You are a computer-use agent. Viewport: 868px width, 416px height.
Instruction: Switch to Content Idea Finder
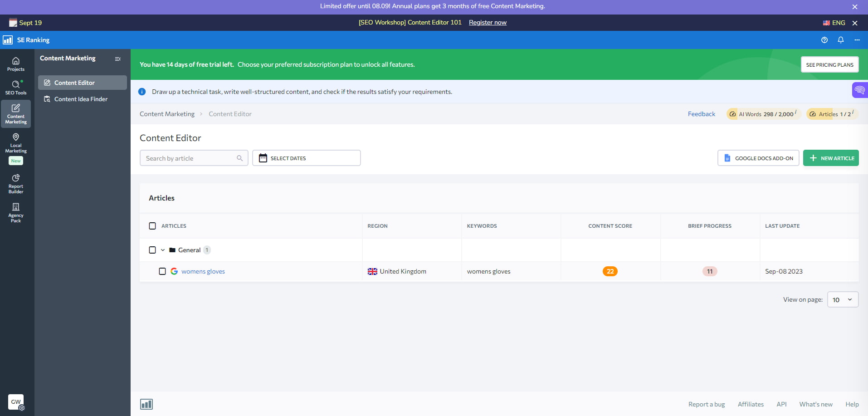[80, 99]
